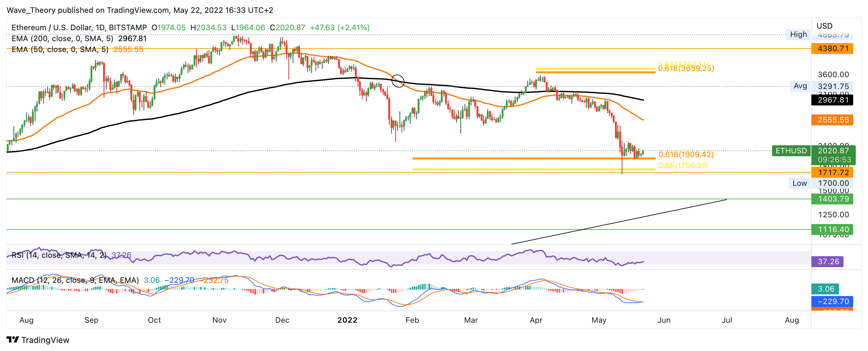Viewport: 868px width, 351px height.
Task: Select the RSI indicator legend label
Action: pos(59,255)
